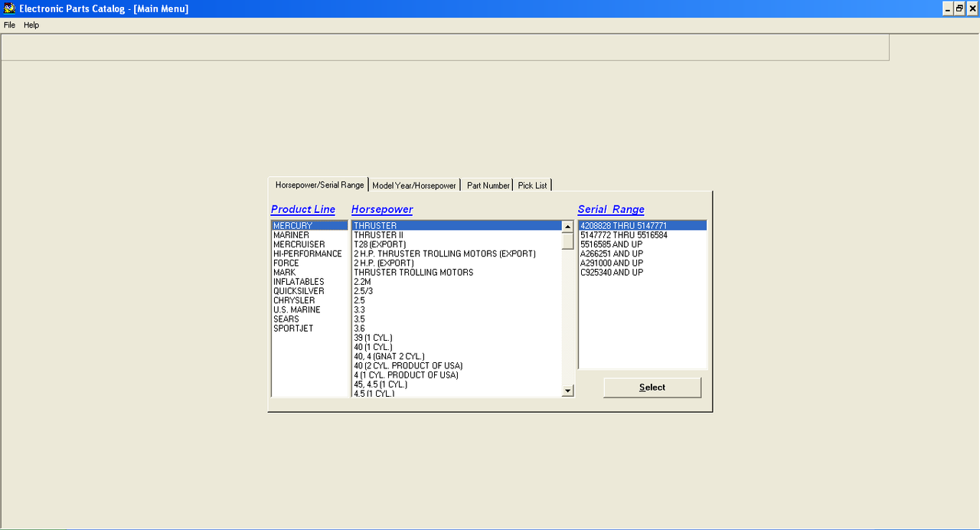
Task: Select 2.2M horsepower entry
Action: coord(457,282)
